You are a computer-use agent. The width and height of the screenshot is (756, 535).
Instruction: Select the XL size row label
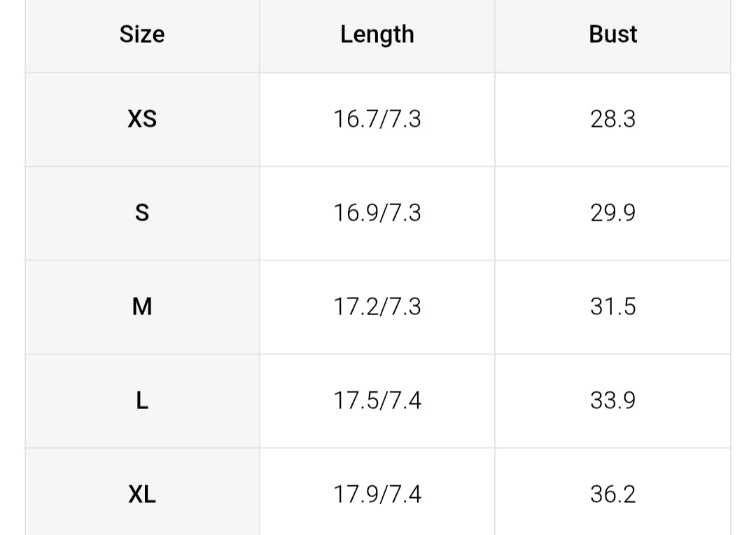142,494
